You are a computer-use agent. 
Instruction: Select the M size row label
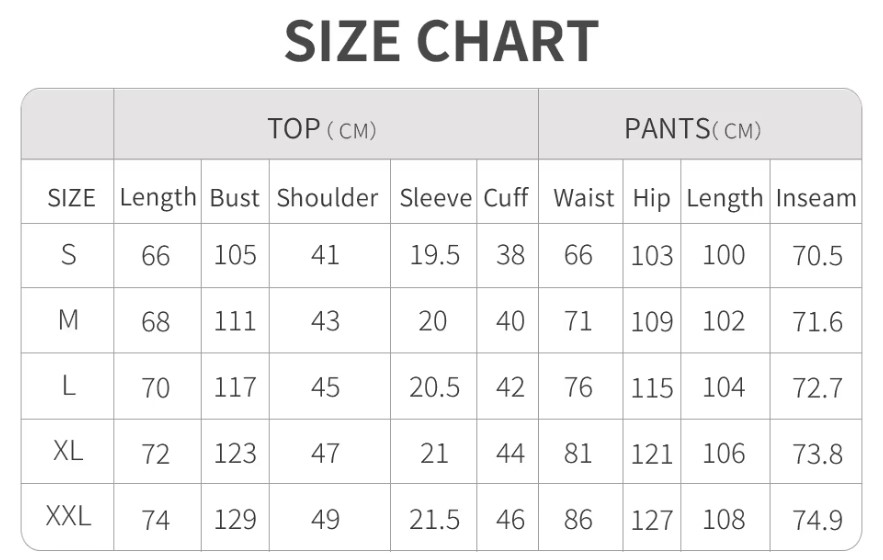(68, 320)
